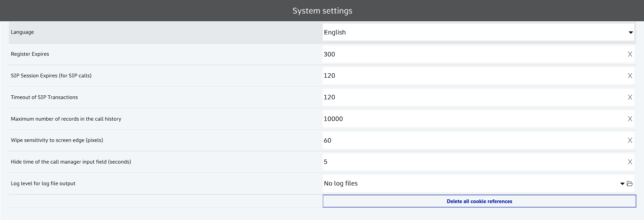Expand the log level dropdown arrow
644x220 pixels.
pos(622,184)
